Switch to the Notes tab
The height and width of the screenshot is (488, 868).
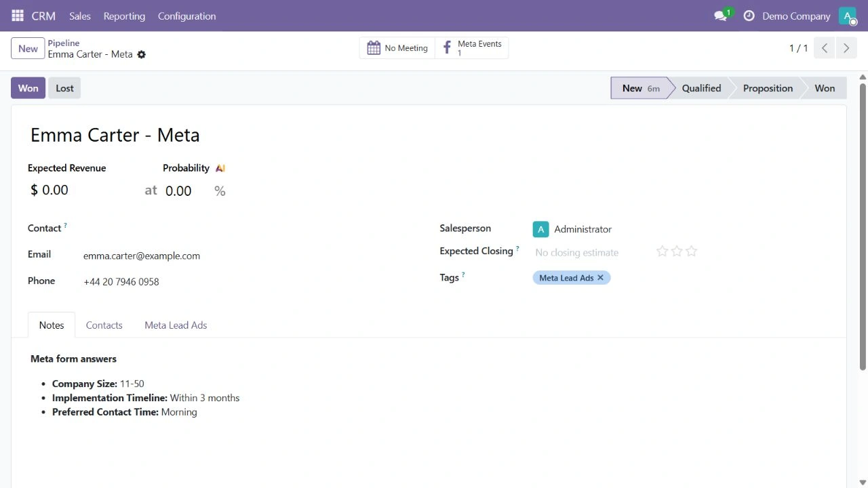pyautogui.click(x=52, y=325)
